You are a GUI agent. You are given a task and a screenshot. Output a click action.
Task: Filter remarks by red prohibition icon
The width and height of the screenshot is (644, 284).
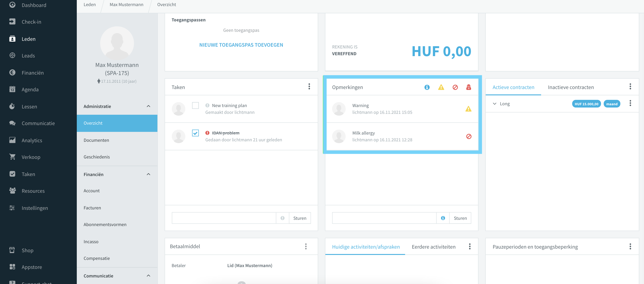coord(455,87)
